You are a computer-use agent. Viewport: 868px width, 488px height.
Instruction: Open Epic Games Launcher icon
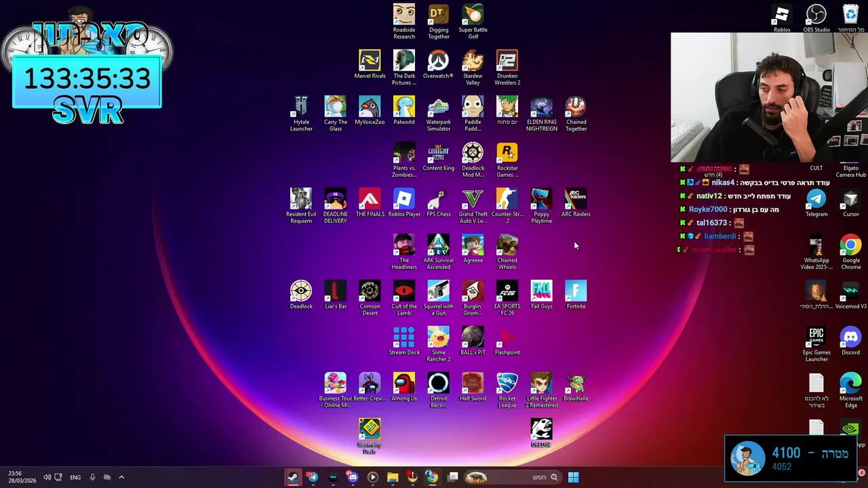click(816, 344)
